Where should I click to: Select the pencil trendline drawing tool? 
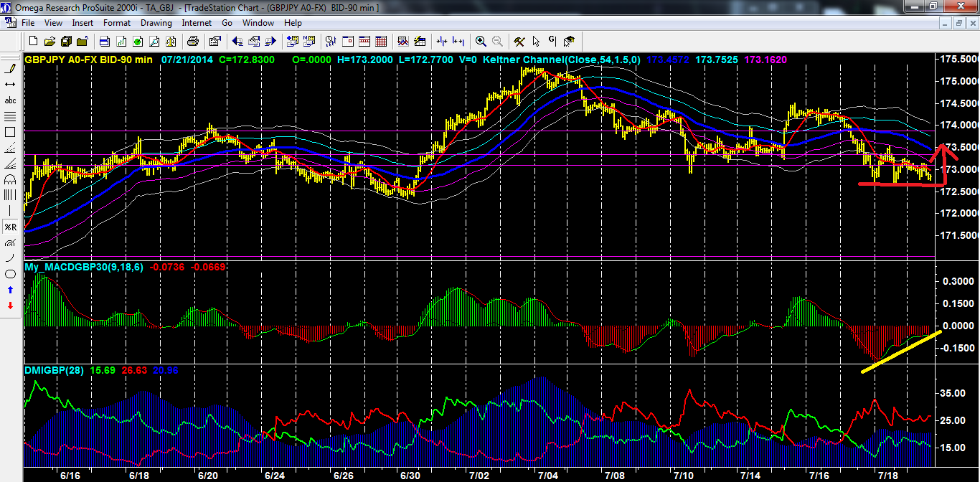coord(10,69)
